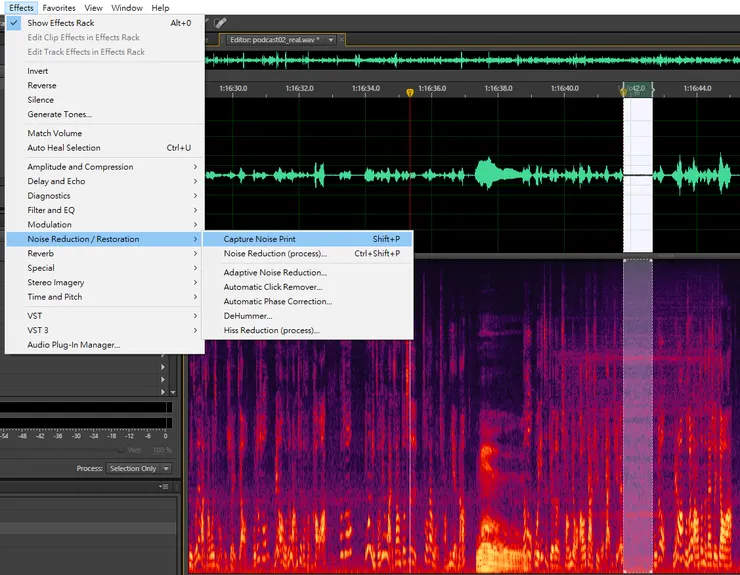Expand the Amplitude and Compression submenu
The width and height of the screenshot is (740, 575).
pyautogui.click(x=80, y=167)
